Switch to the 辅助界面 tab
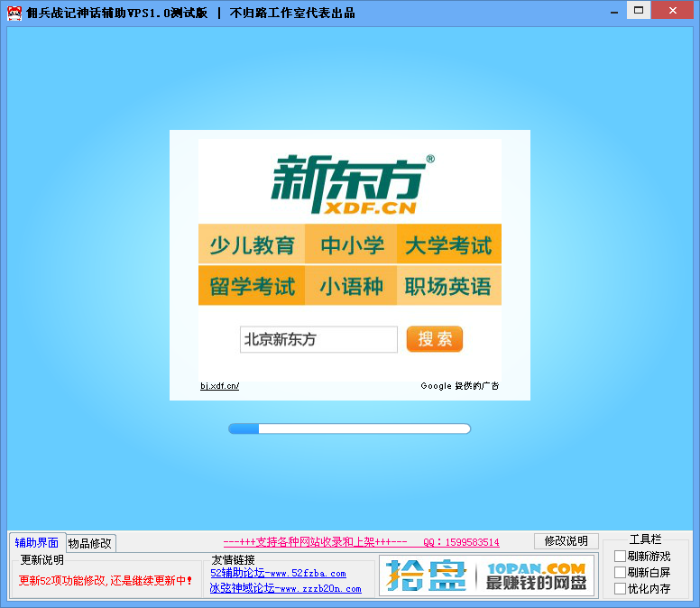Viewport: 700px width, 608px height. coord(37,543)
